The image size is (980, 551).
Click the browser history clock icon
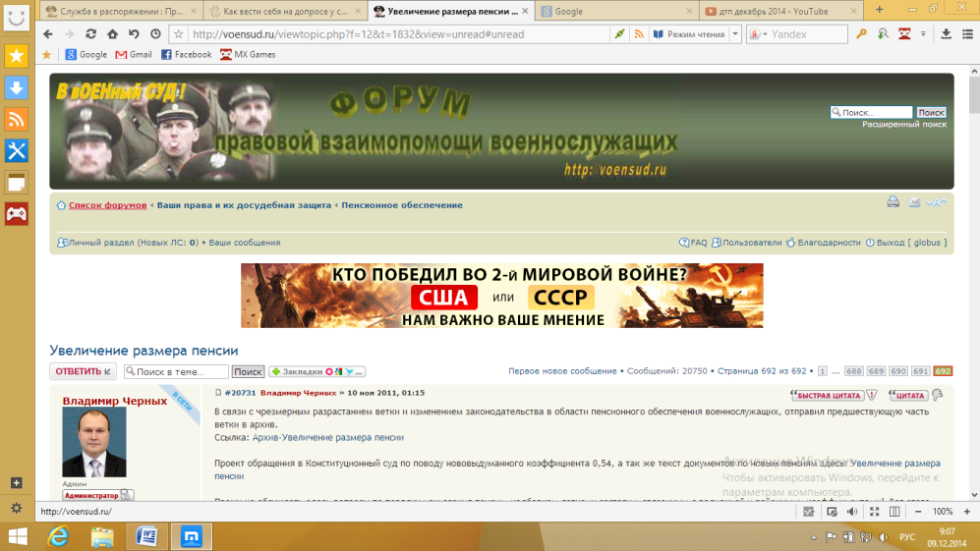tap(155, 33)
